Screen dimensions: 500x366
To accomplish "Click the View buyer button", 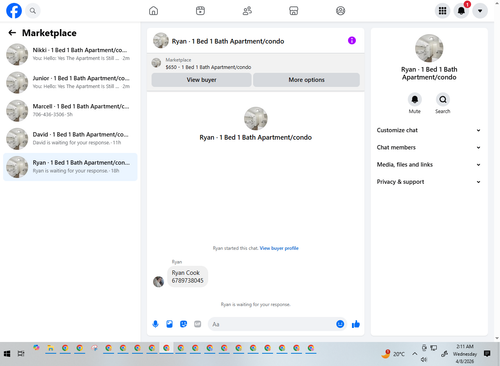I will click(x=201, y=80).
